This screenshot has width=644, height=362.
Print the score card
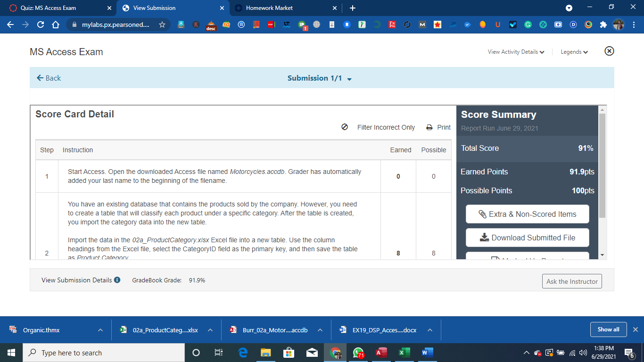pos(438,127)
